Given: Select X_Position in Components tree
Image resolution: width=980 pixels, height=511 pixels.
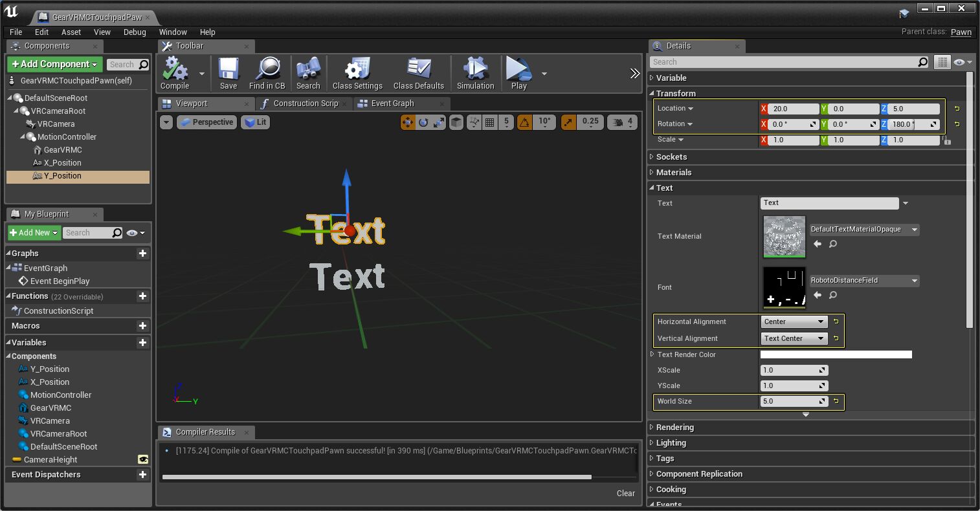Looking at the screenshot, I should tap(62, 163).
